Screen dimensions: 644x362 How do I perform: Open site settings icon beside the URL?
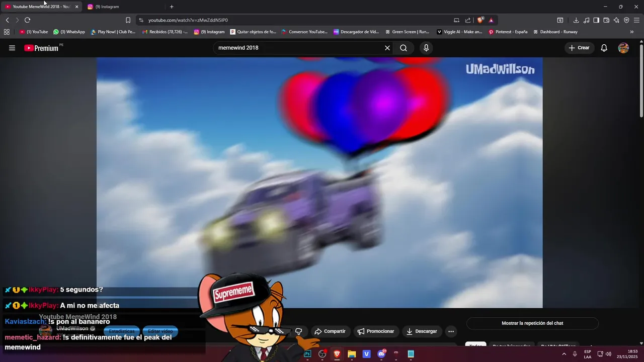[141, 20]
